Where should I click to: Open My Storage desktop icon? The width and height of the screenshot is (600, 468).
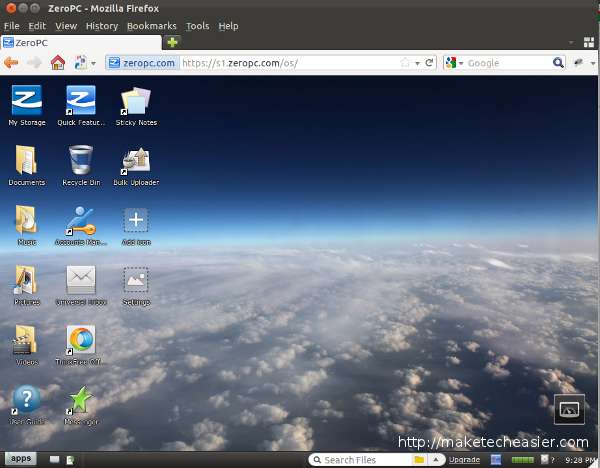26,101
